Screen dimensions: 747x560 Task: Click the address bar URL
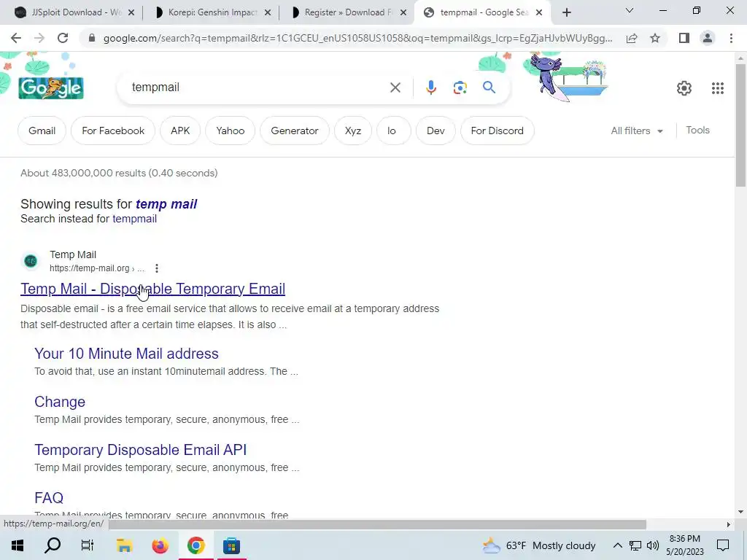coord(357,38)
